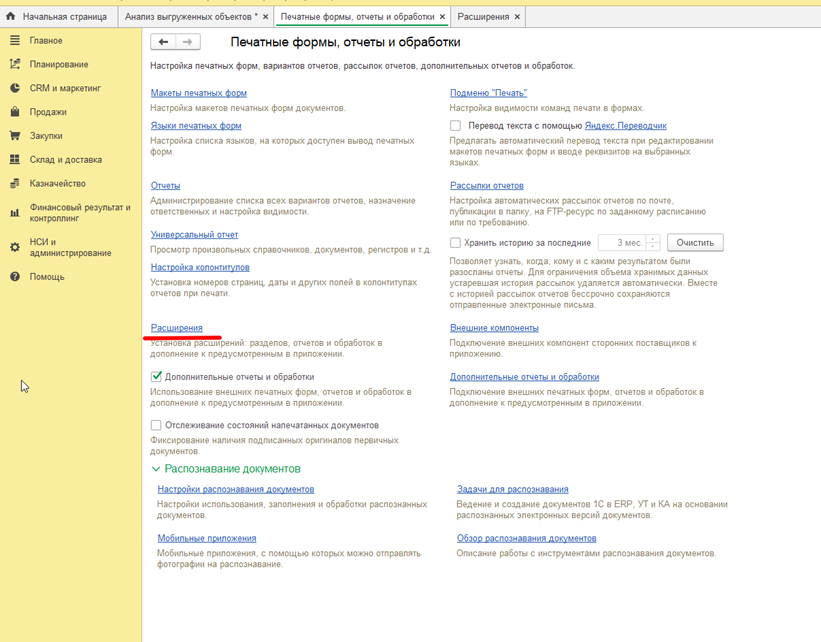Uncheck Дополнительные отчеты и обработки checkbox
Viewport: 821px width, 642px height.
156,377
